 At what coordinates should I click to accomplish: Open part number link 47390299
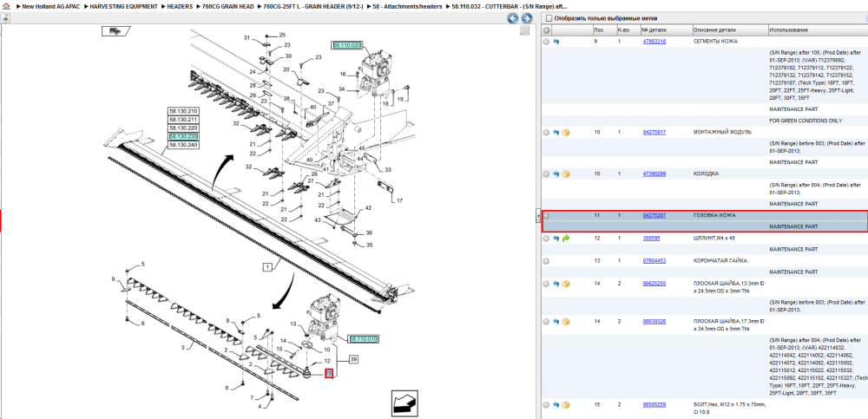tap(654, 173)
